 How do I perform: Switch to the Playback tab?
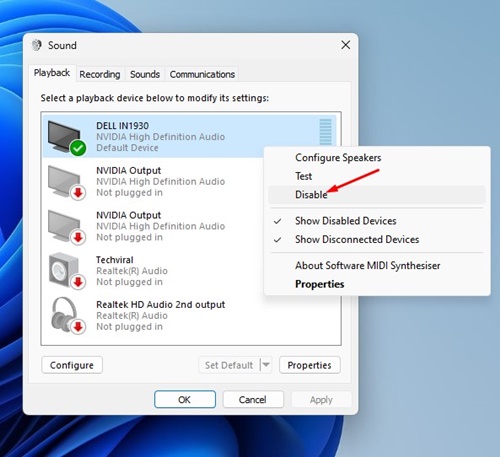(x=52, y=73)
